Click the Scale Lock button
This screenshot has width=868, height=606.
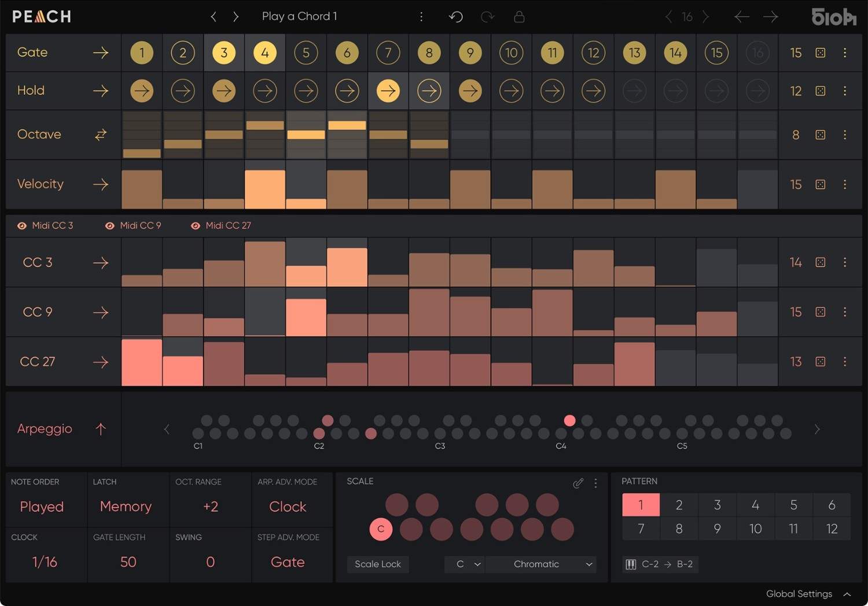pos(378,564)
